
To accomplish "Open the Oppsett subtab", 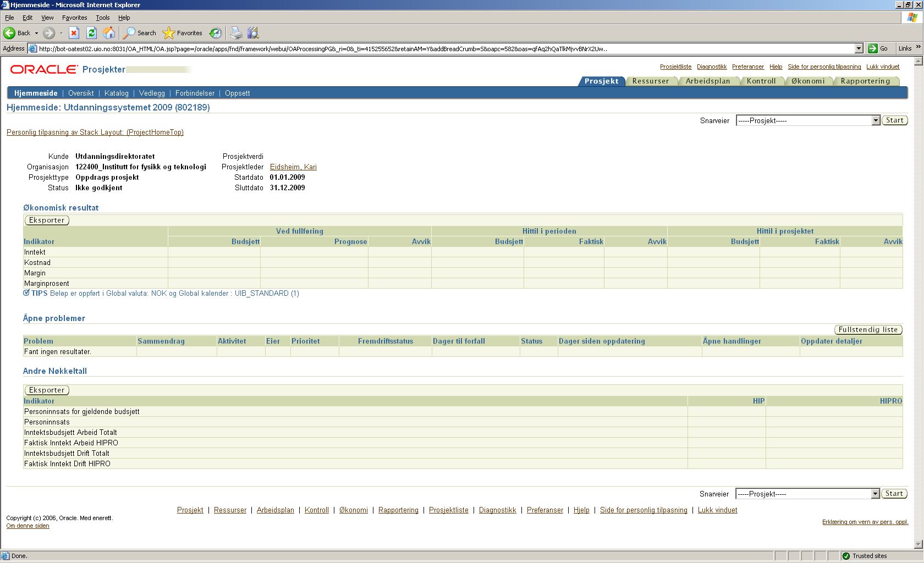I will point(237,93).
